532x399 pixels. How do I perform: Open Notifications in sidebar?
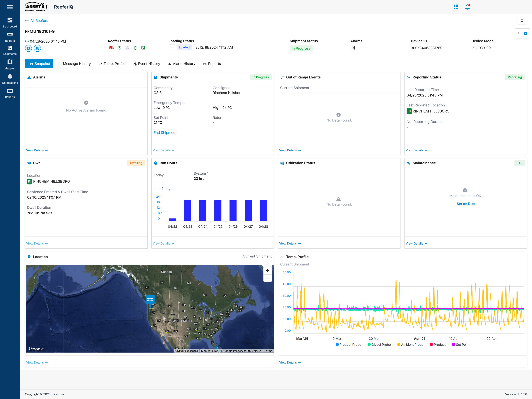tap(10, 79)
